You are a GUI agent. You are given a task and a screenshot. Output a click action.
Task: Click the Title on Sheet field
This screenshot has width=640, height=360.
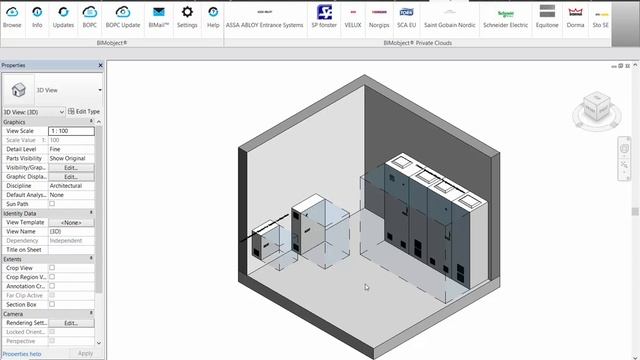pyautogui.click(x=71, y=250)
